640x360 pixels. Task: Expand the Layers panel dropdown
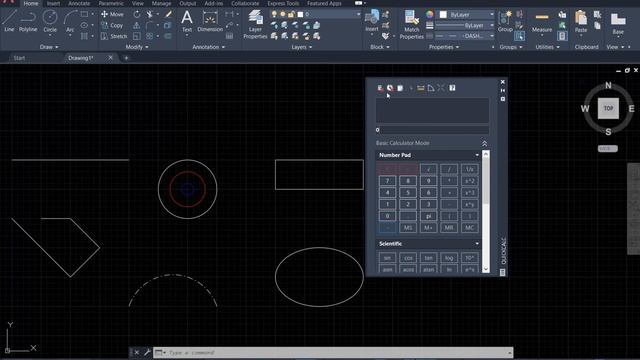tap(302, 47)
